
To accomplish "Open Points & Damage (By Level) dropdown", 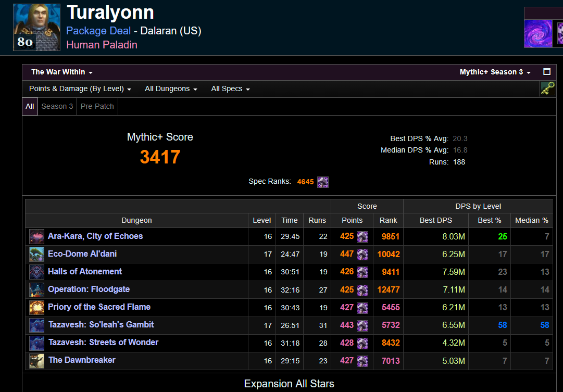I will [80, 88].
